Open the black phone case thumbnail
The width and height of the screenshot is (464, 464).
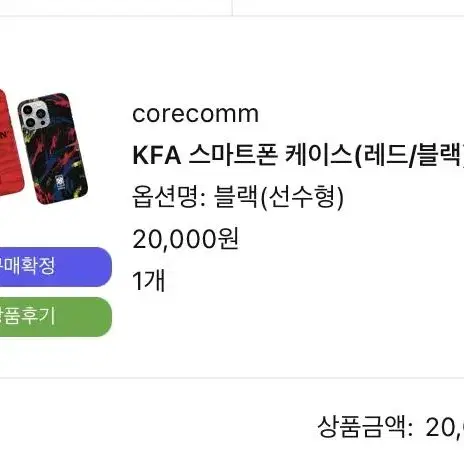(53, 148)
